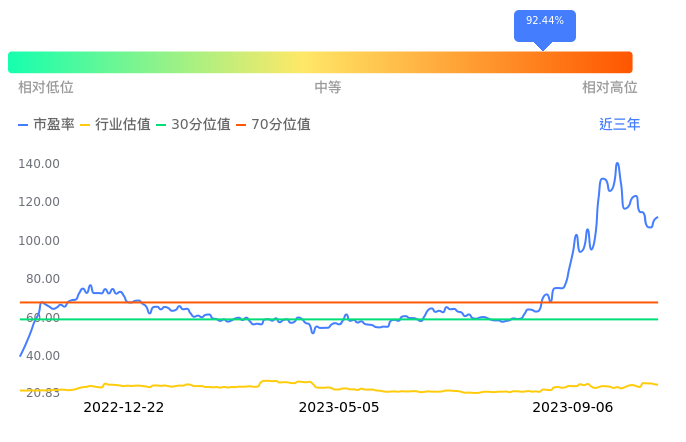Click the 2023-05-05 date axis label
This screenshot has height=442, width=686.
coord(339,407)
